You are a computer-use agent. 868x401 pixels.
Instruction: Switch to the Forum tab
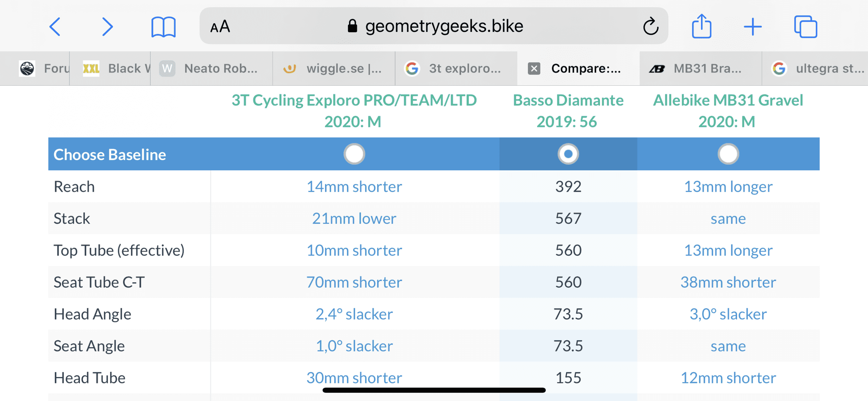pos(35,68)
